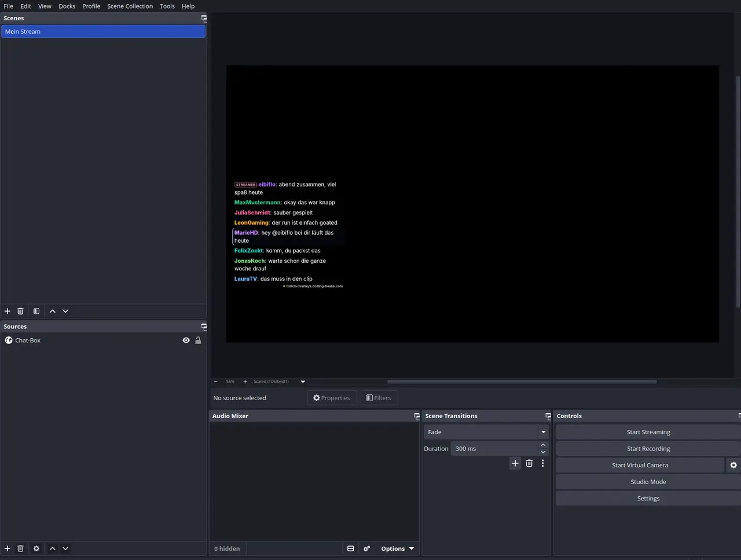Open preview scaling dropdown arrow
741x560 pixels.
pos(303,382)
